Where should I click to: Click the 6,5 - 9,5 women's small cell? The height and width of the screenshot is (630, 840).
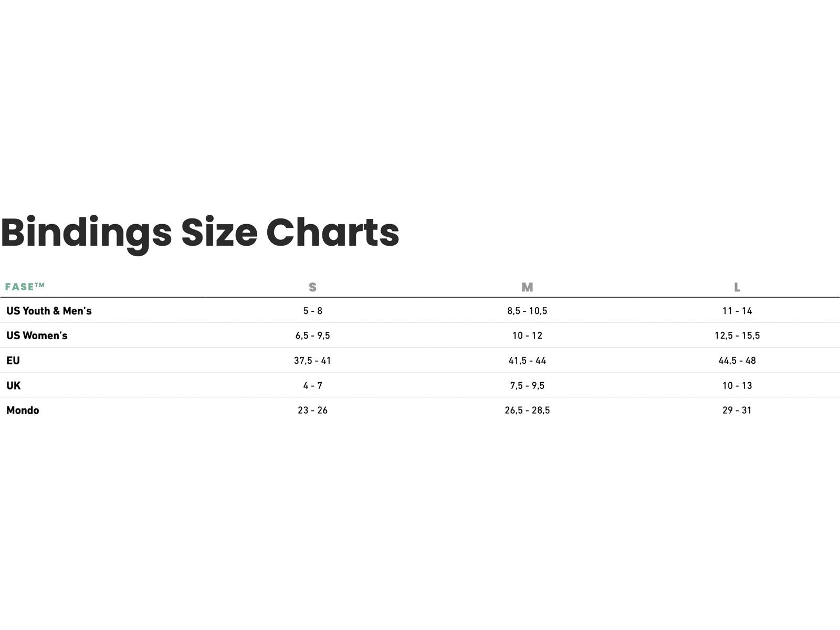(313, 335)
